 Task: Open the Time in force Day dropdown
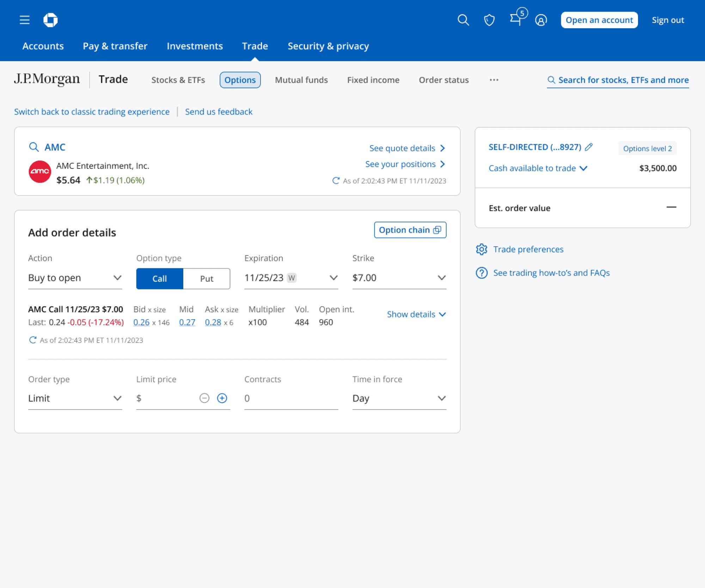point(399,398)
